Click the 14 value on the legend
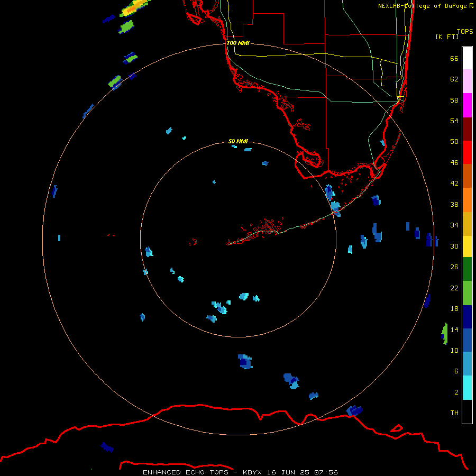This screenshot has width=476, height=476. [x=454, y=329]
